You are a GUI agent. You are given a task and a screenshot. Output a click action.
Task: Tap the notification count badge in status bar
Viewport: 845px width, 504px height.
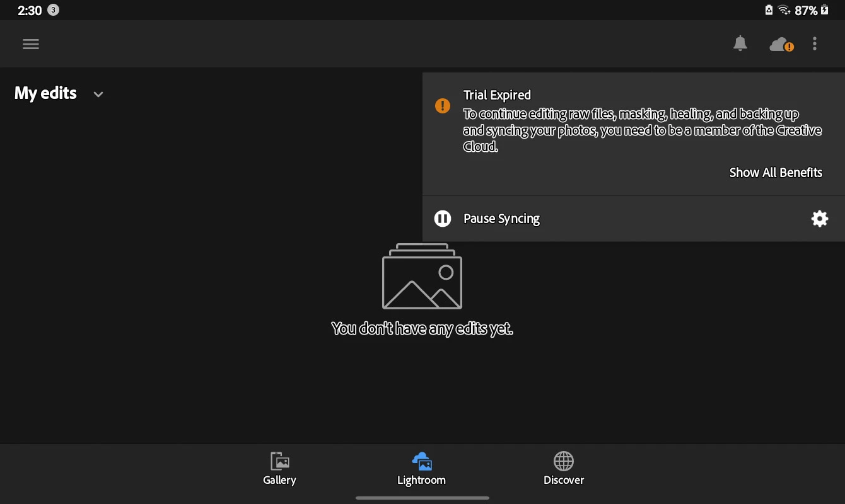point(54,10)
